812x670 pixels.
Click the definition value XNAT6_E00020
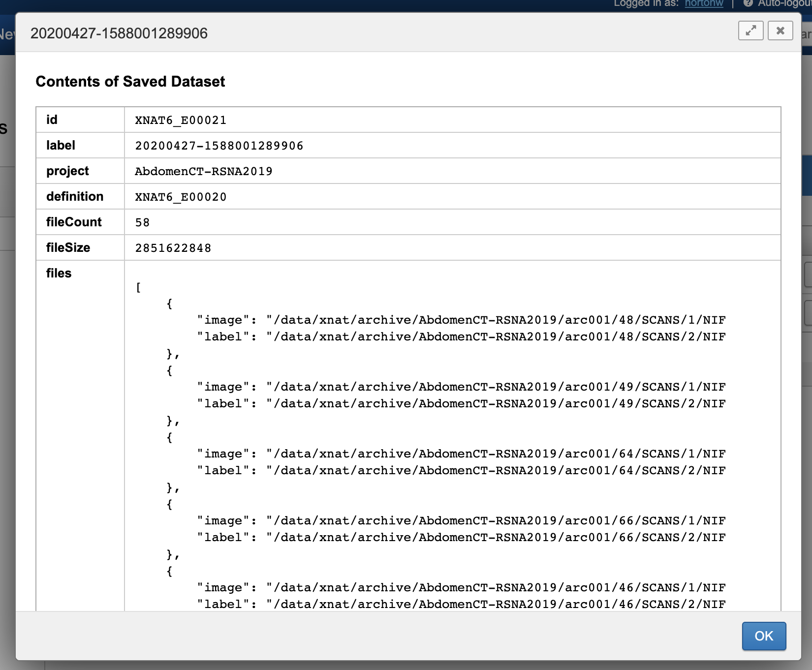tap(181, 197)
